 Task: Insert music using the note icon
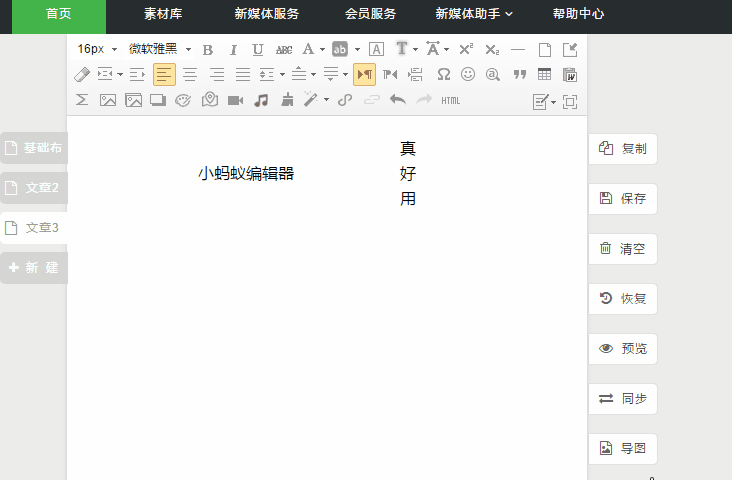(261, 100)
